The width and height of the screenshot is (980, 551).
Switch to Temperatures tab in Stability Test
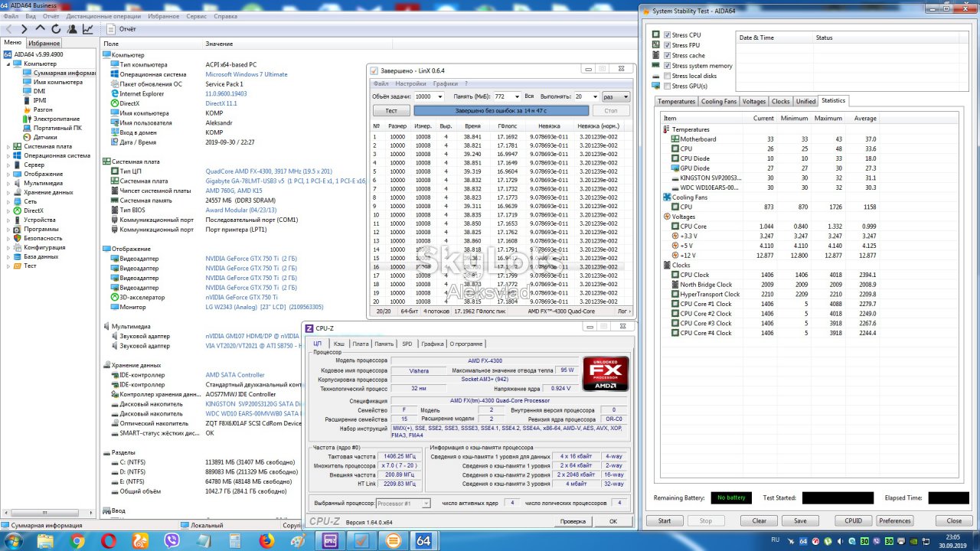point(676,101)
